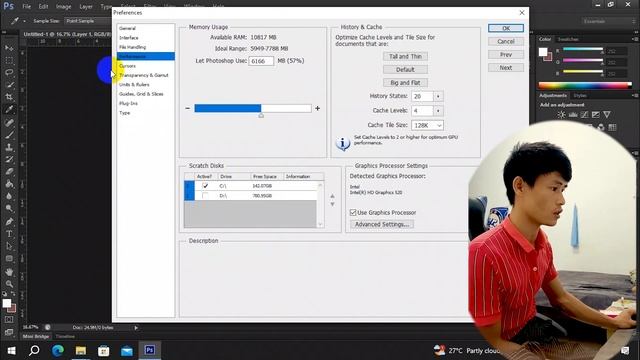Image resolution: width=640 pixels, height=360 pixels.
Task: Open Photoshop from the taskbar
Action: point(149,350)
